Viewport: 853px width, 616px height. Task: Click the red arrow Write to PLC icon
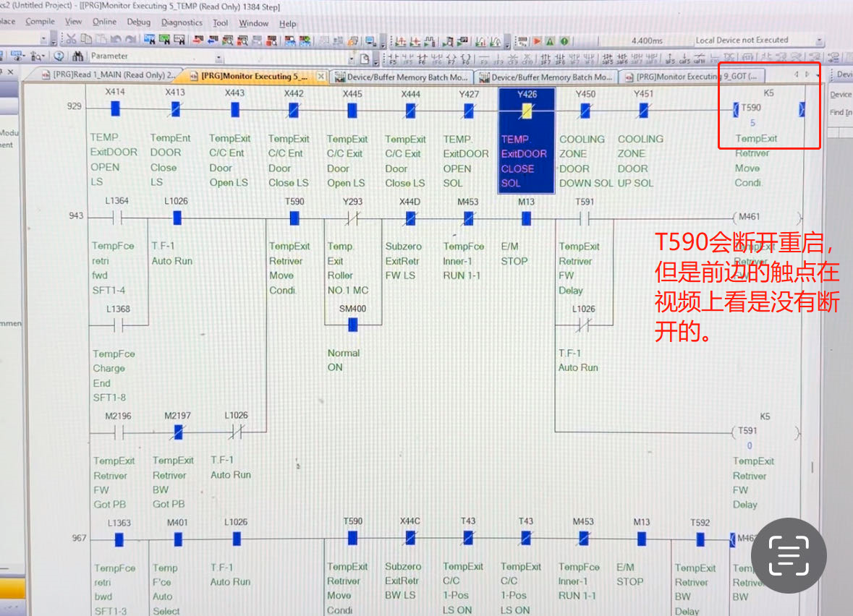pos(197,40)
